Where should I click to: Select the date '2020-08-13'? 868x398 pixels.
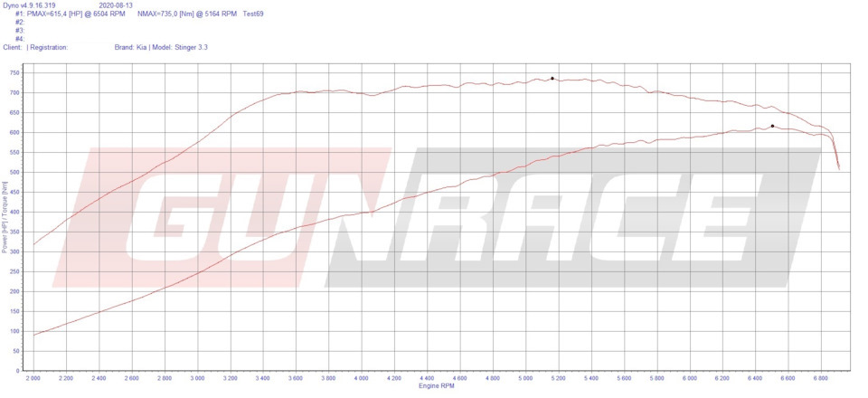pyautogui.click(x=115, y=5)
